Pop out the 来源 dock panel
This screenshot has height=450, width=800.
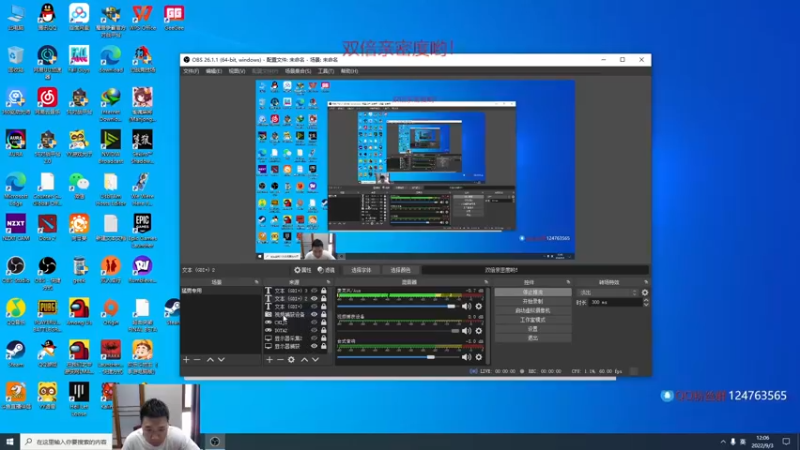click(x=328, y=282)
